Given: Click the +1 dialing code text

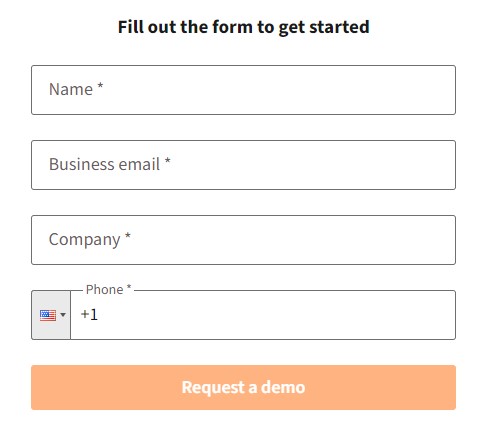Looking at the screenshot, I should 89,314.
